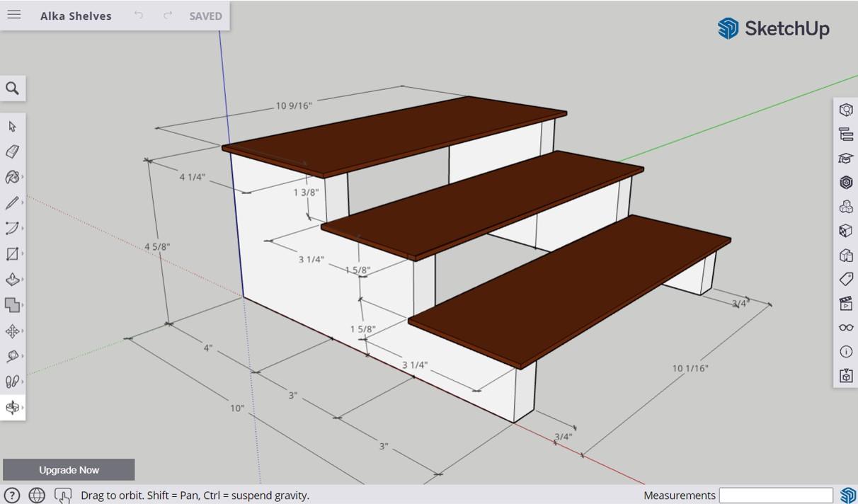Click the Upgrade Now button

pos(69,469)
